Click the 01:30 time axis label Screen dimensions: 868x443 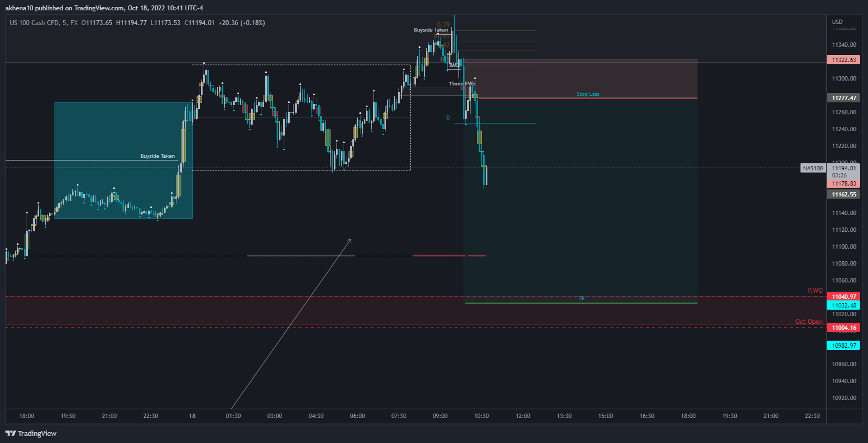(233, 416)
